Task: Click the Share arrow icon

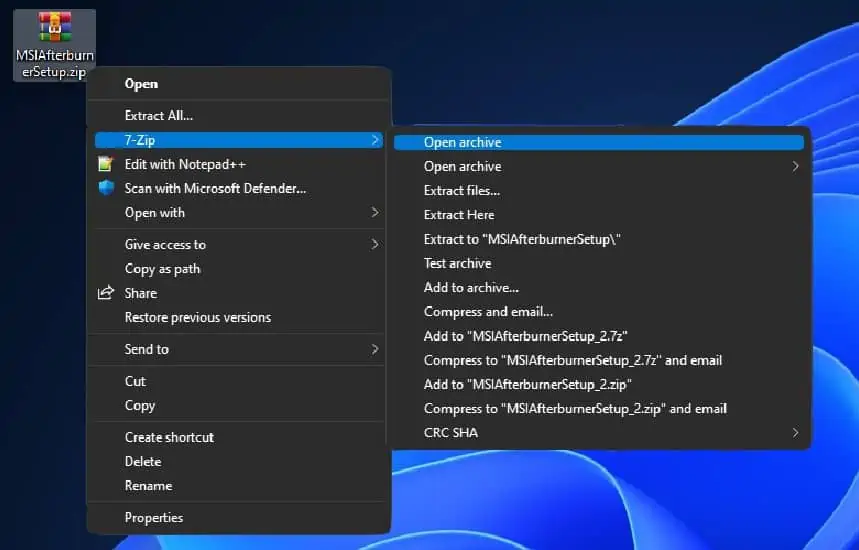Action: tap(106, 293)
